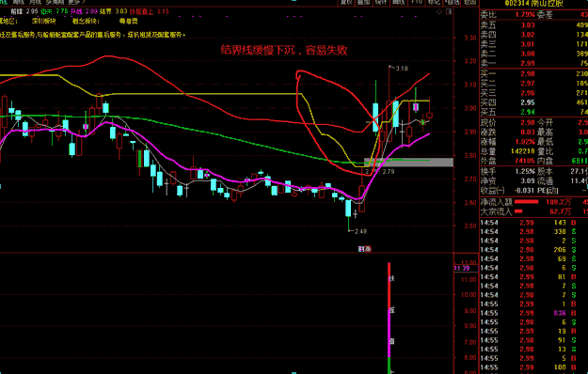This screenshot has width=588, height=374.
Task: Add stock via the +自选 button
Action: (452, 2)
